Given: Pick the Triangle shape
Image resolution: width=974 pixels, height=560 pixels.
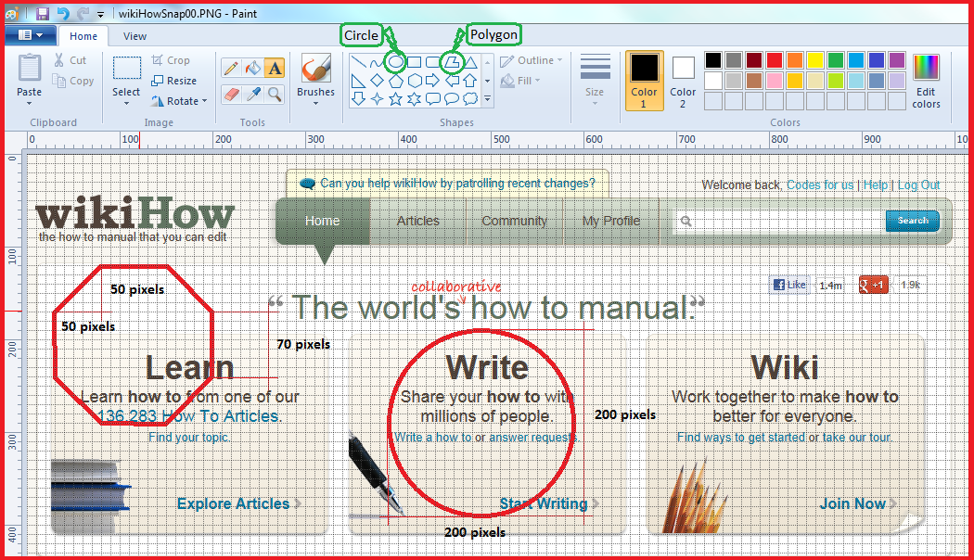Looking at the screenshot, I should coord(470,62).
